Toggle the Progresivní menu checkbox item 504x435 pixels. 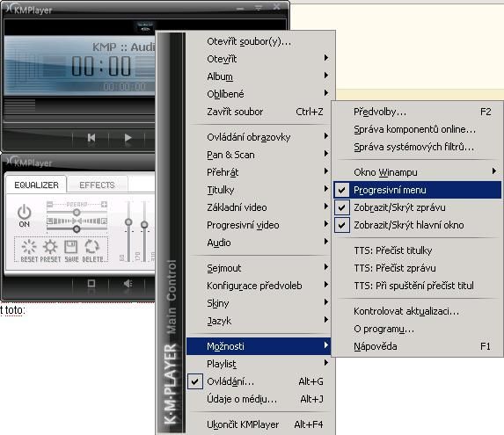(418, 190)
